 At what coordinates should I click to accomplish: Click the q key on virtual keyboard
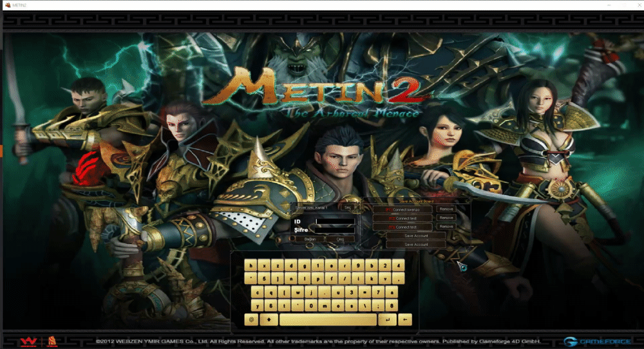[x=270, y=292]
